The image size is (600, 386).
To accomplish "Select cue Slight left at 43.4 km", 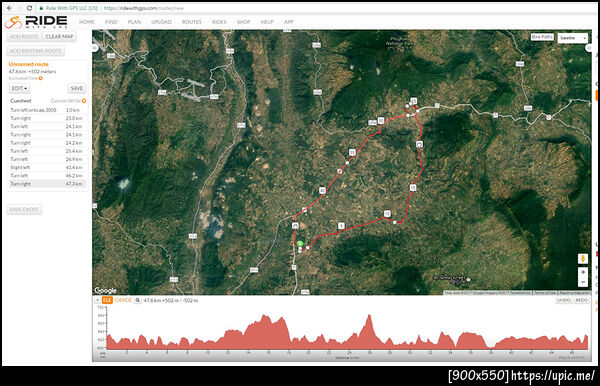I will click(x=47, y=168).
